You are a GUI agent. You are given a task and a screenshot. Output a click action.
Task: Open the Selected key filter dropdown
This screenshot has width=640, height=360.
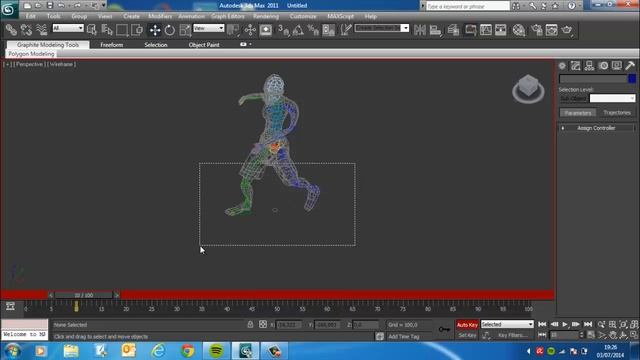[x=507, y=324]
